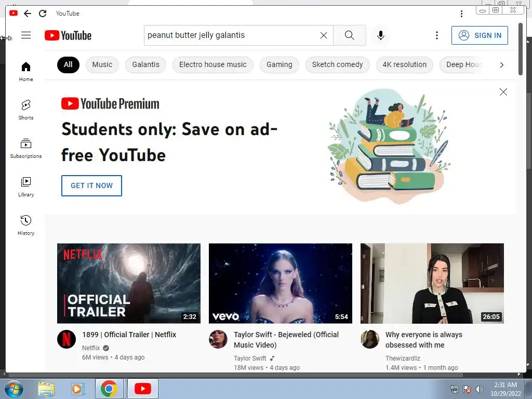532x399 pixels.
Task: Click the 6M views text
Action: [x=95, y=357]
